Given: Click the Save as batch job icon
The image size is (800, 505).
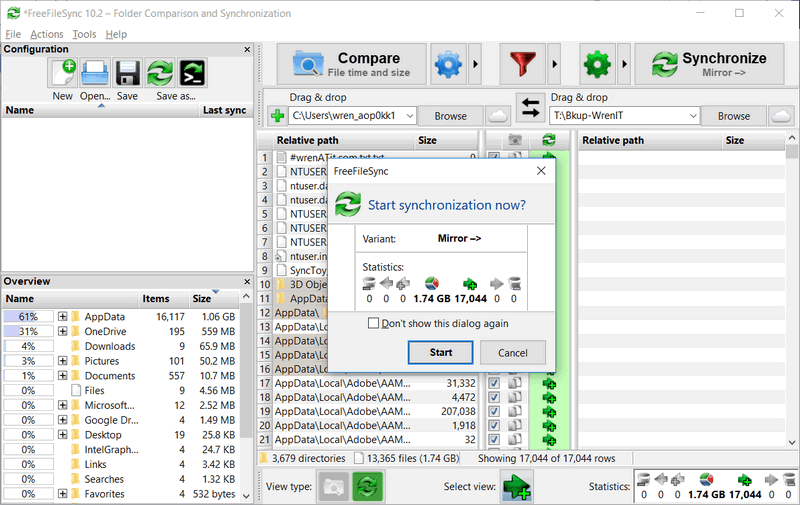Looking at the screenshot, I should (x=192, y=74).
